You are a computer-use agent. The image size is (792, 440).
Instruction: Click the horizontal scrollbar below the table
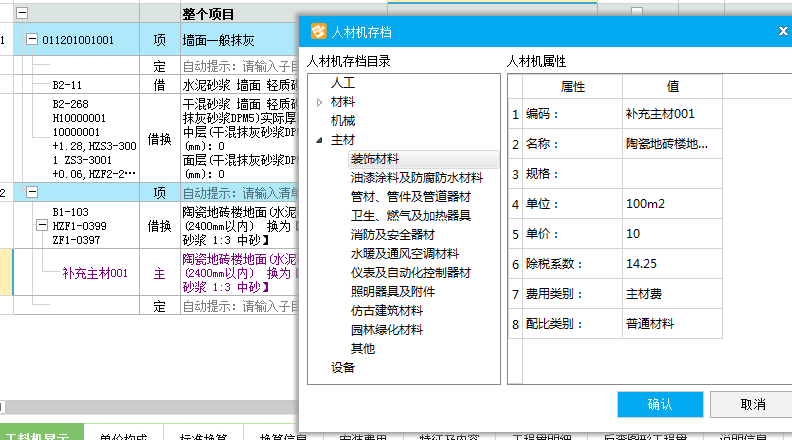coord(152,407)
